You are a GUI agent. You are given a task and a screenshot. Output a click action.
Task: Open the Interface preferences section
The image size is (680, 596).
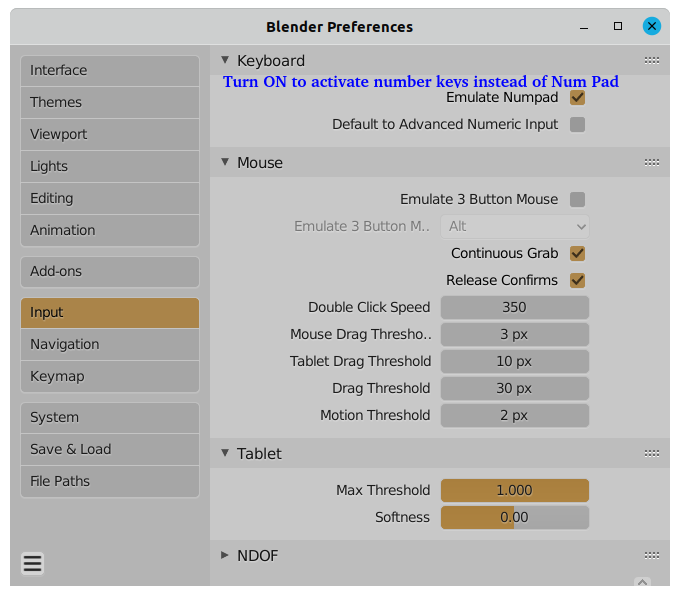coord(110,70)
